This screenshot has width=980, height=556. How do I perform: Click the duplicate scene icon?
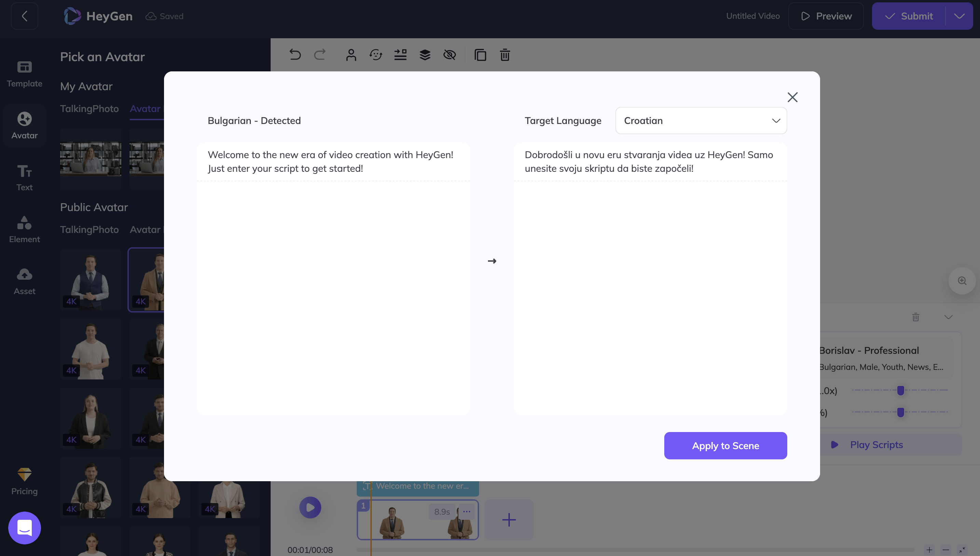click(x=480, y=55)
